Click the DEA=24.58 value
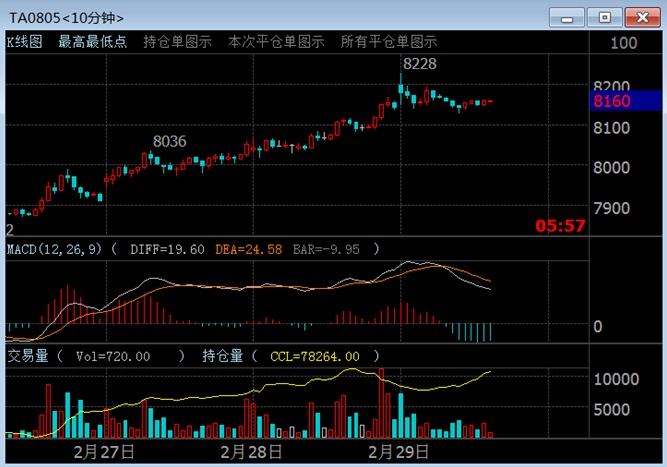Viewport: 667px width, 467px height. (x=248, y=249)
